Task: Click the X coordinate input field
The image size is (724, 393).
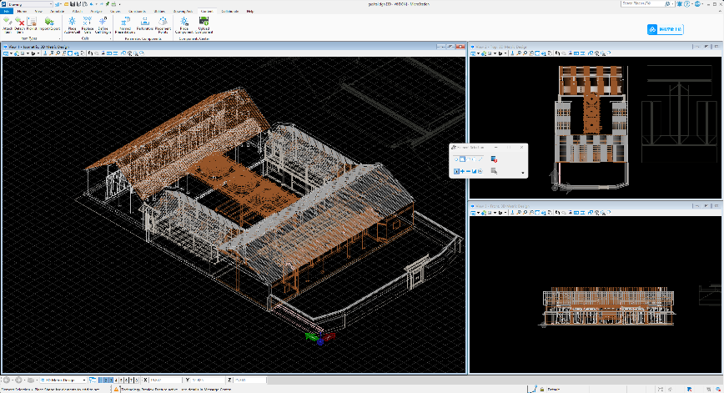Action: coord(165,380)
